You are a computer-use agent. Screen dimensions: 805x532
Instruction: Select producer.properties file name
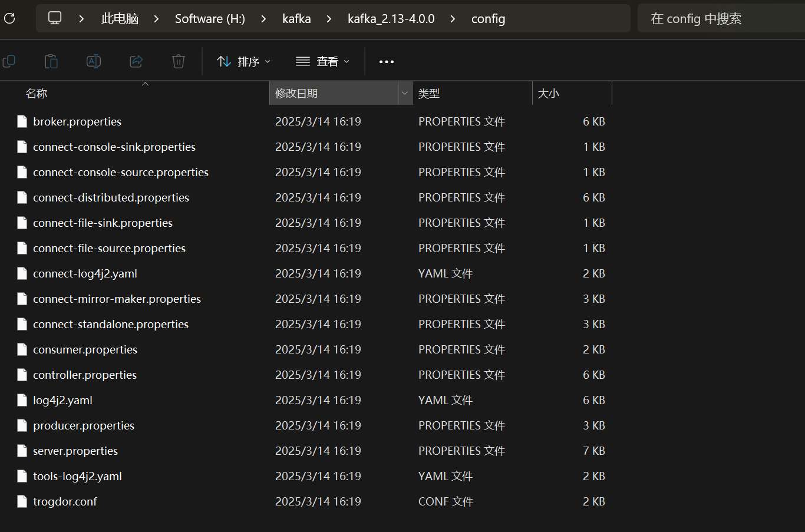(x=84, y=425)
